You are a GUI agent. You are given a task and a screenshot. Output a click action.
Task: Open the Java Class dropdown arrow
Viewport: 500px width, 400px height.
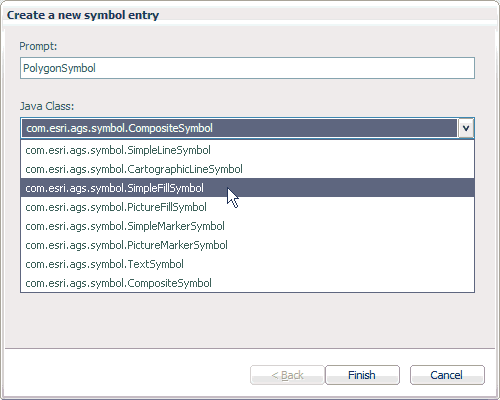tap(466, 128)
